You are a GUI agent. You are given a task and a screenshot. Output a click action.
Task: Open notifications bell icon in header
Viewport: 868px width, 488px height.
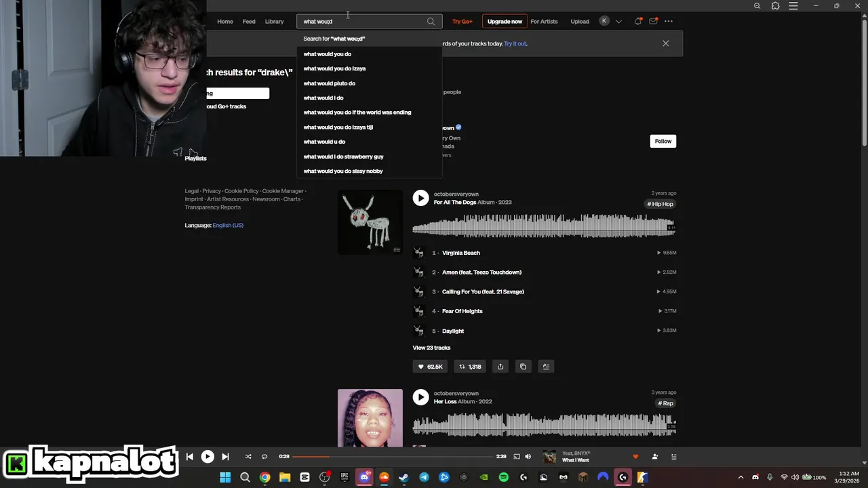click(x=637, y=22)
